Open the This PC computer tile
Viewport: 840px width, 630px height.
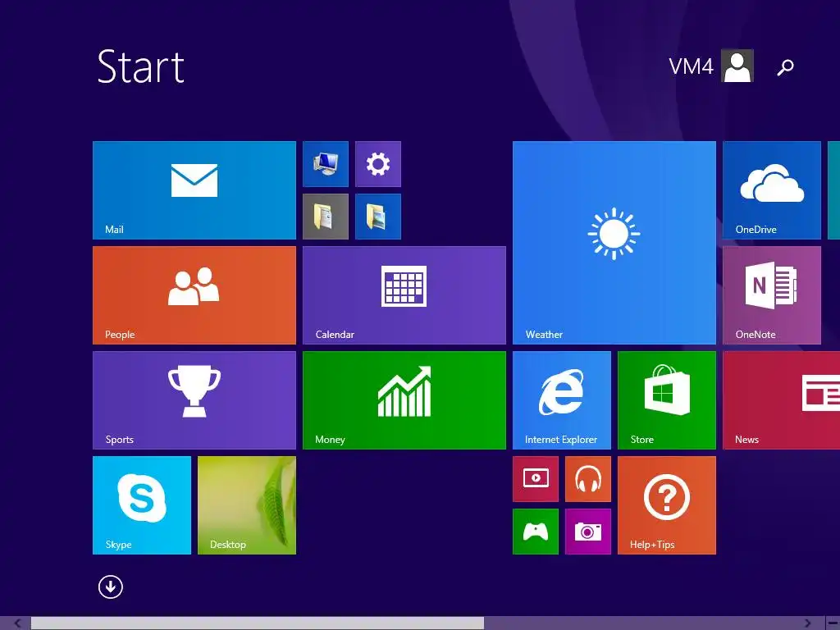click(x=325, y=164)
